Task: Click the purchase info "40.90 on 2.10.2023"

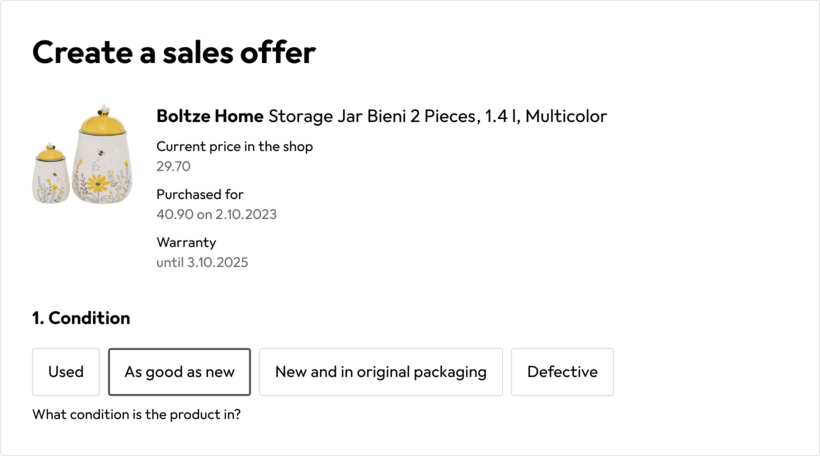Action: click(x=216, y=214)
